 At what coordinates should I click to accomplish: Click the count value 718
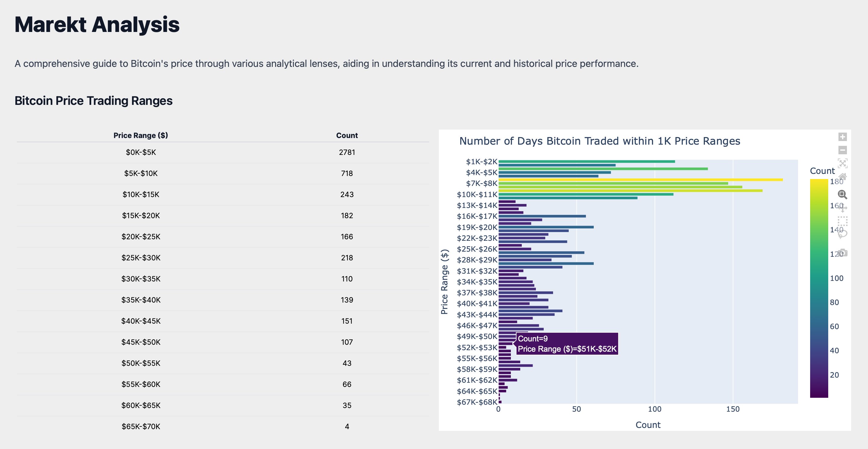(x=347, y=173)
